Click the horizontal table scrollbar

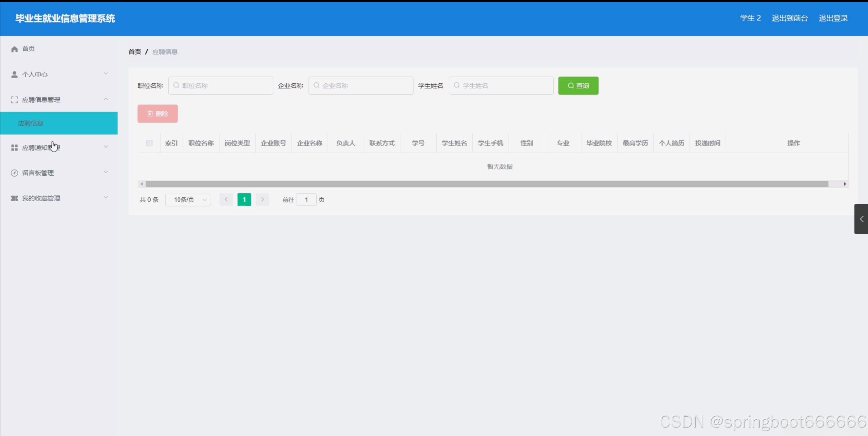coord(487,184)
